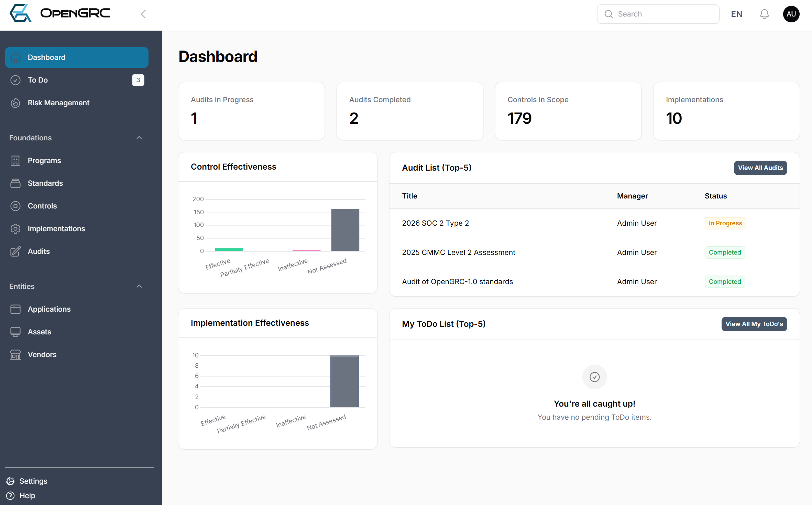Click the Not Assessed bar in Control Effectiveness
This screenshot has width=812, height=505.
[345, 230]
